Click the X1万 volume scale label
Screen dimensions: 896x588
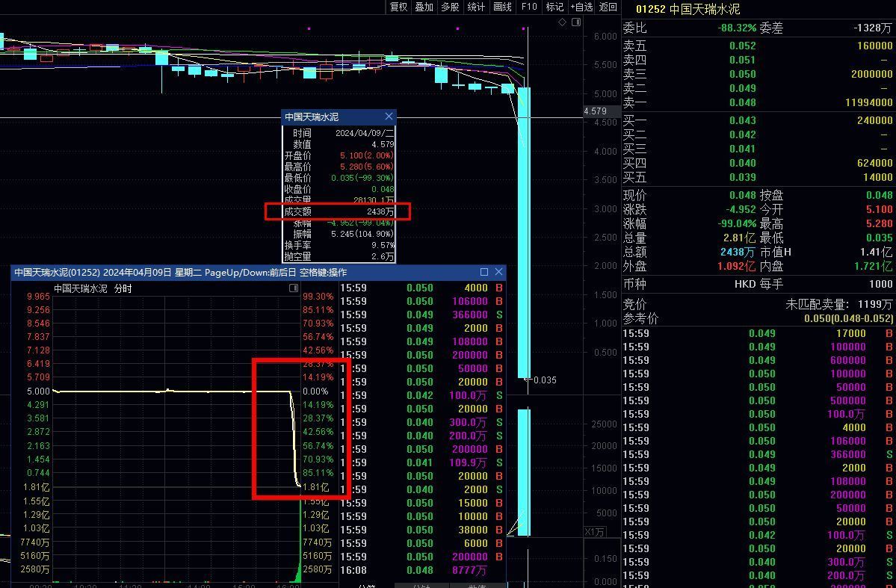pyautogui.click(x=594, y=532)
